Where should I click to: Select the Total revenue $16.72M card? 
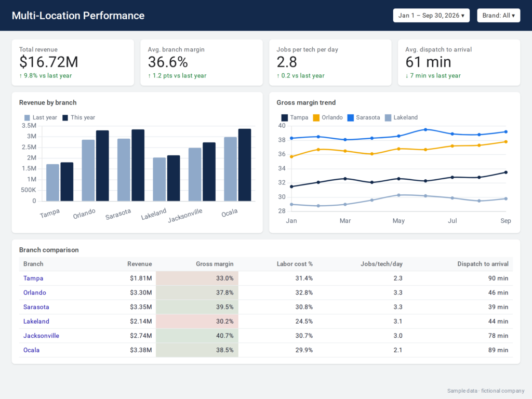73,62
